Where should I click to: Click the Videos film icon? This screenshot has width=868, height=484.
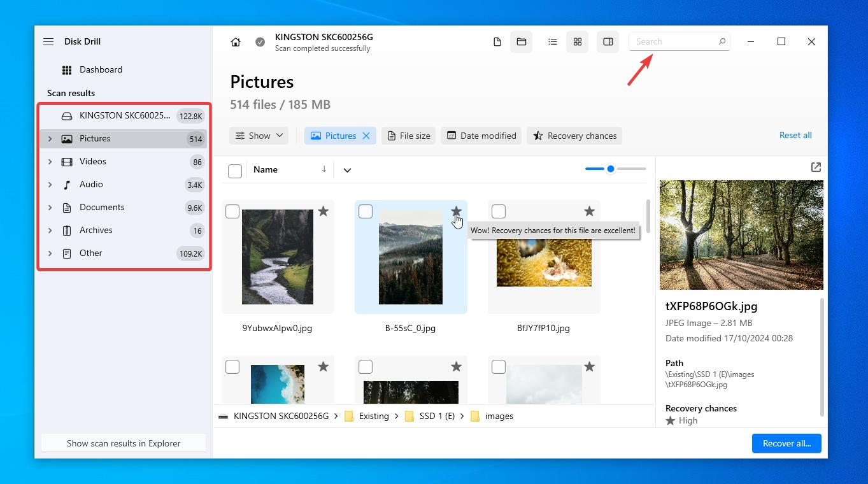[x=67, y=162]
